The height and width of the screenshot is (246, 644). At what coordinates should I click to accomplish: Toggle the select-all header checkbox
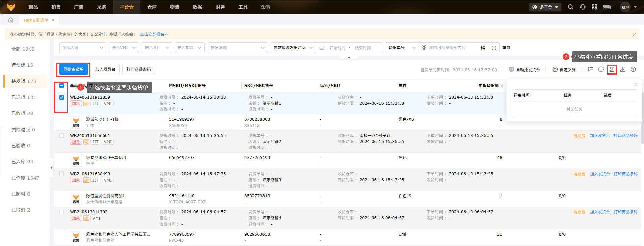click(62, 86)
